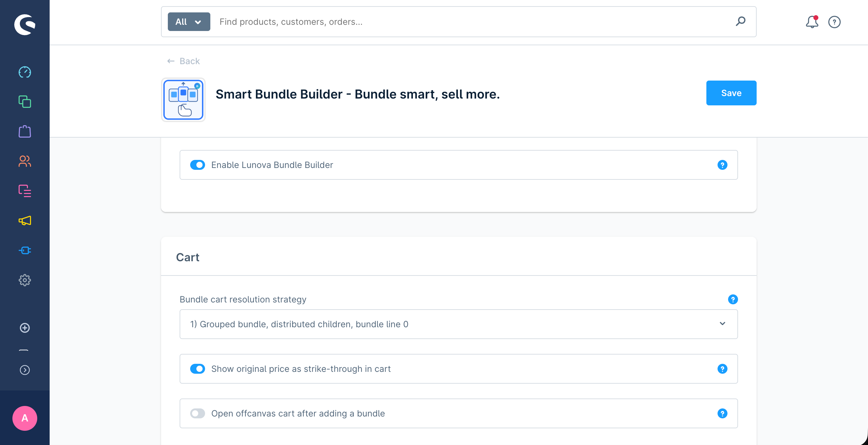Open the Catalogues section in sidebar

(24, 102)
